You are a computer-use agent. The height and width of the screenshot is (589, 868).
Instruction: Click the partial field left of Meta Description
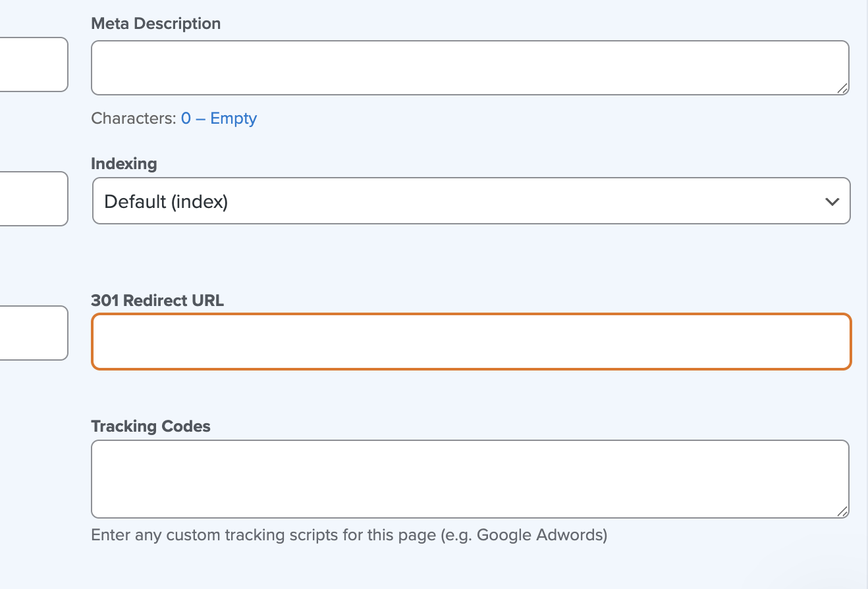click(33, 64)
